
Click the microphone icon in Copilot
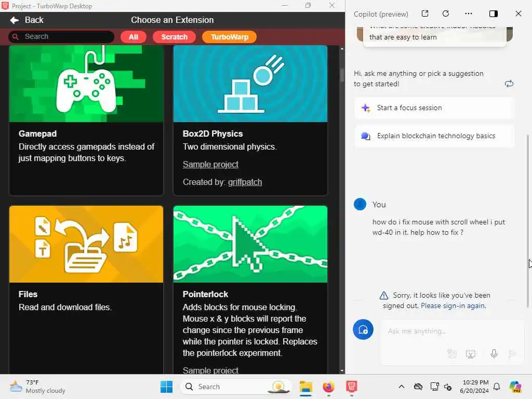tap(494, 354)
